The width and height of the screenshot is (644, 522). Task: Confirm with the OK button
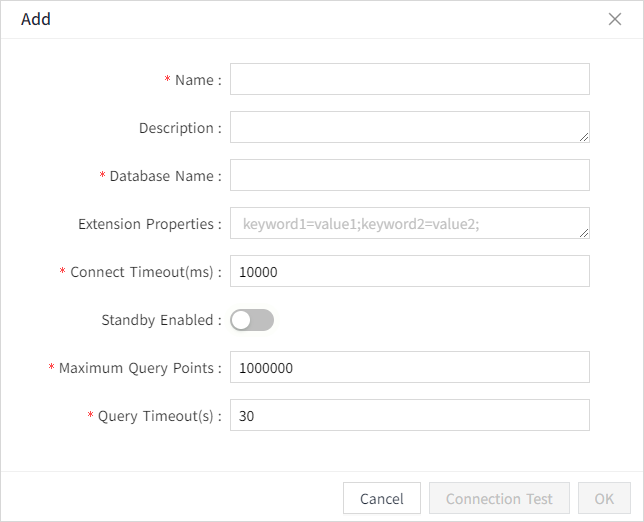pyautogui.click(x=604, y=498)
